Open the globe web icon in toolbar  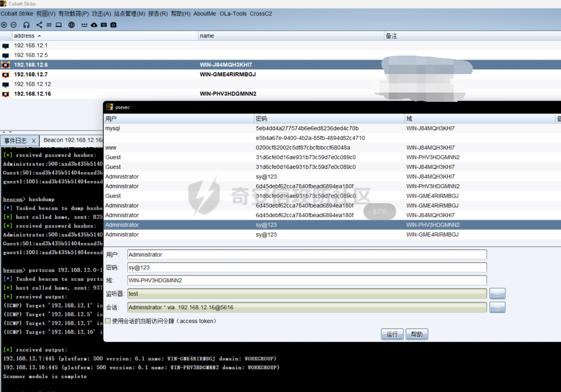coord(71,25)
